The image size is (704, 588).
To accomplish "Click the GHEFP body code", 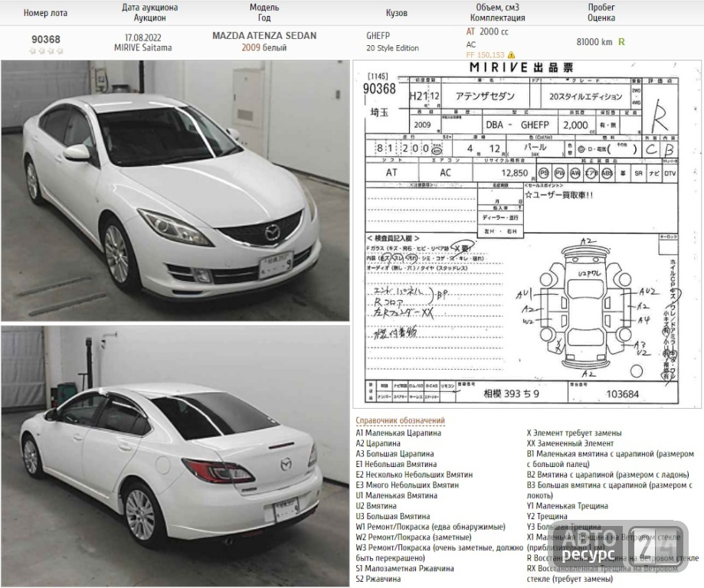I will 378,35.
